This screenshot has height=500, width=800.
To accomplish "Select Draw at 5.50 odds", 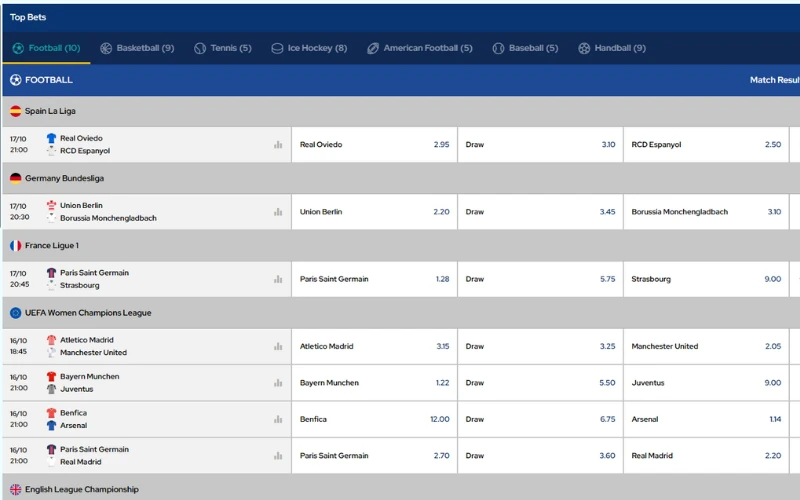I will [x=540, y=383].
